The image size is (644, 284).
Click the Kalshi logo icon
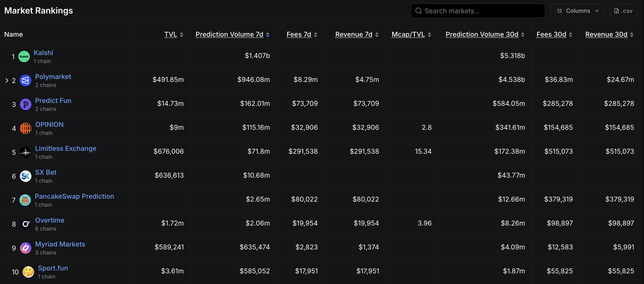pos(24,56)
